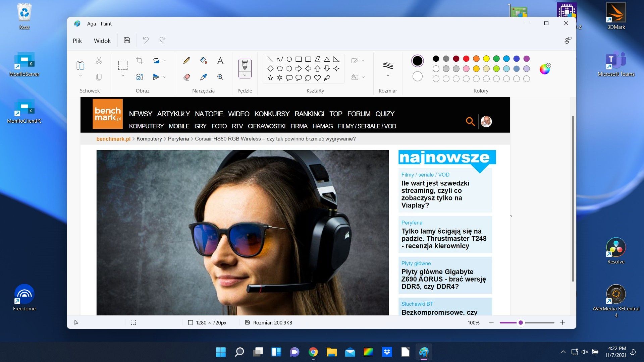644x362 pixels.
Task: Click the Rozmiar: 200.9KB status text
Action: [x=272, y=322]
